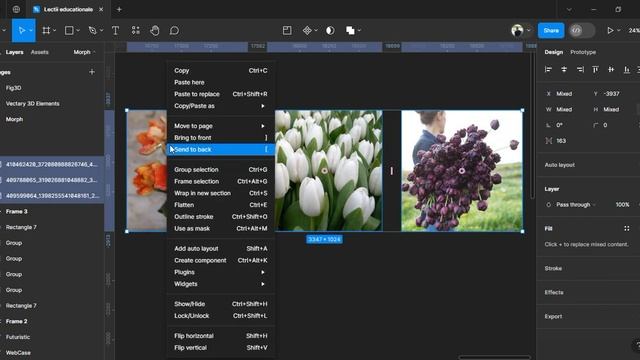Click the user avatar icon
640x360 pixels.
[x=517, y=31]
